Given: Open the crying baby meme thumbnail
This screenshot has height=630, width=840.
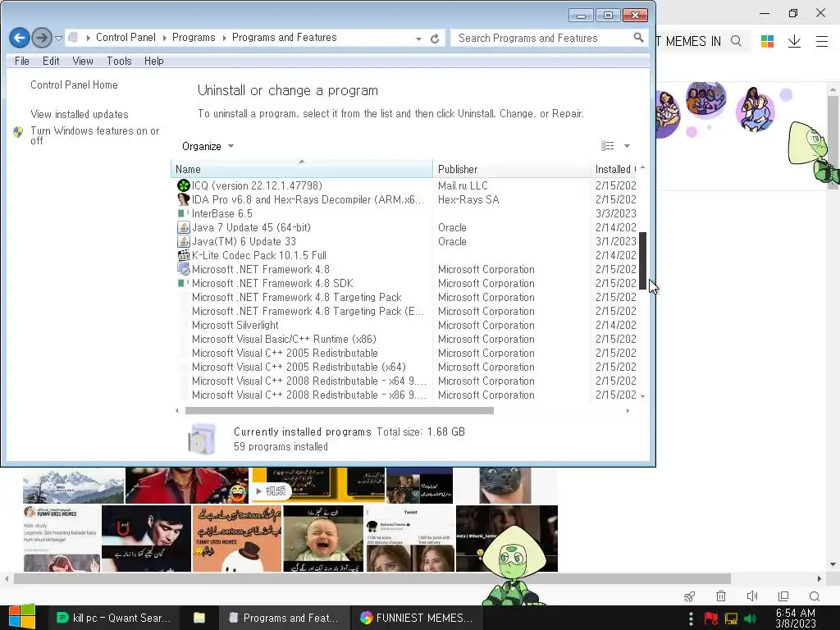Looking at the screenshot, I should pos(323,538).
